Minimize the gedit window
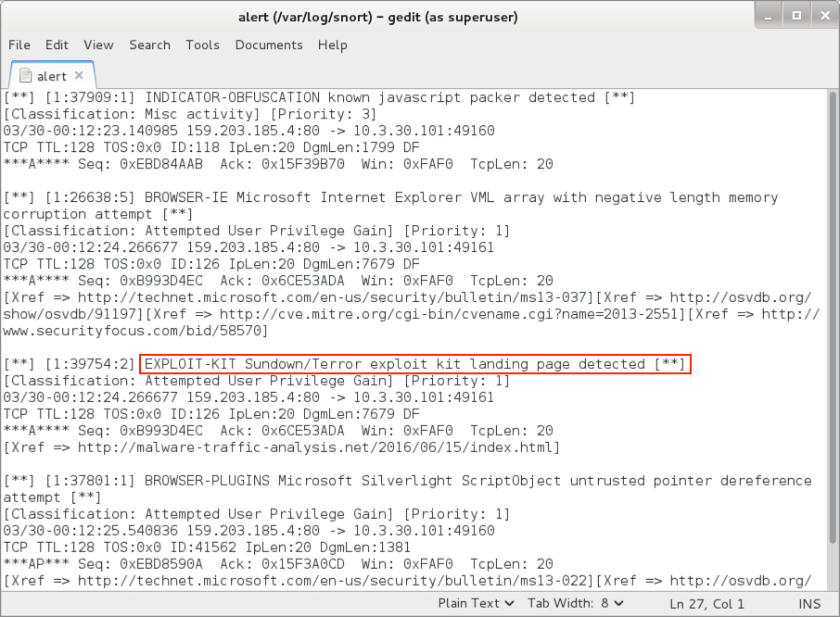This screenshot has height=617, width=840. tap(768, 16)
